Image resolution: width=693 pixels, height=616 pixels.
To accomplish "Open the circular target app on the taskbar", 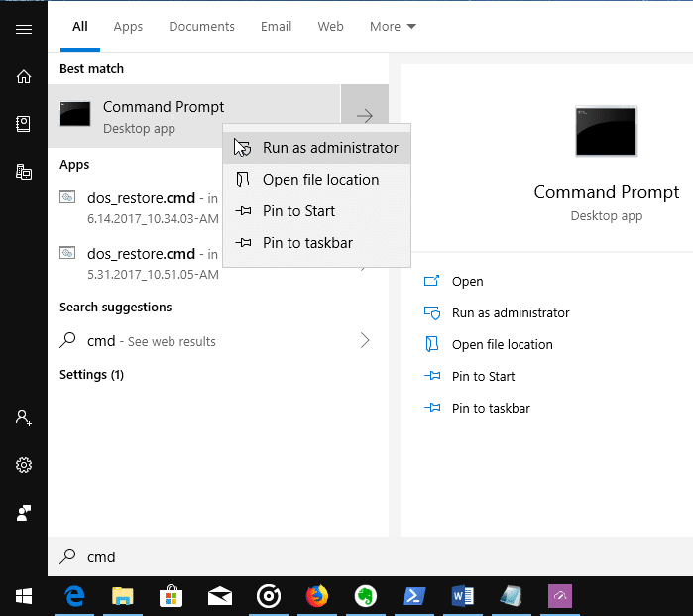I will [269, 596].
